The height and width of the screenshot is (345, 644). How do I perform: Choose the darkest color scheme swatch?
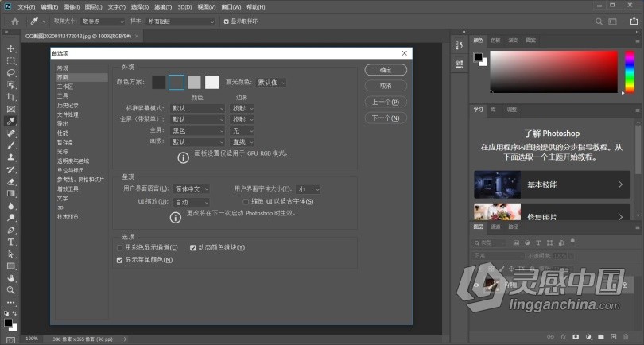pos(158,82)
